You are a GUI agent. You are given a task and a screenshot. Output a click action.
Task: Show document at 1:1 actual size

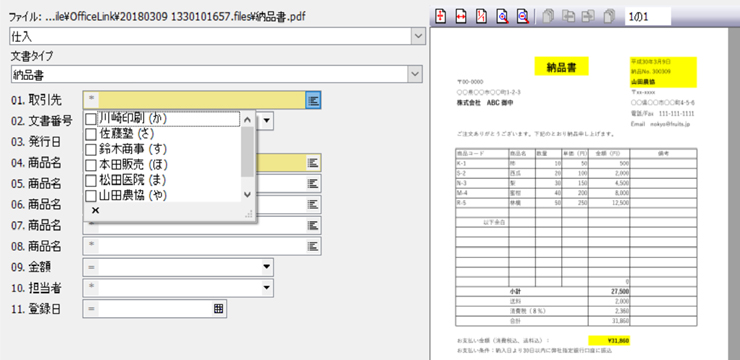click(x=481, y=16)
